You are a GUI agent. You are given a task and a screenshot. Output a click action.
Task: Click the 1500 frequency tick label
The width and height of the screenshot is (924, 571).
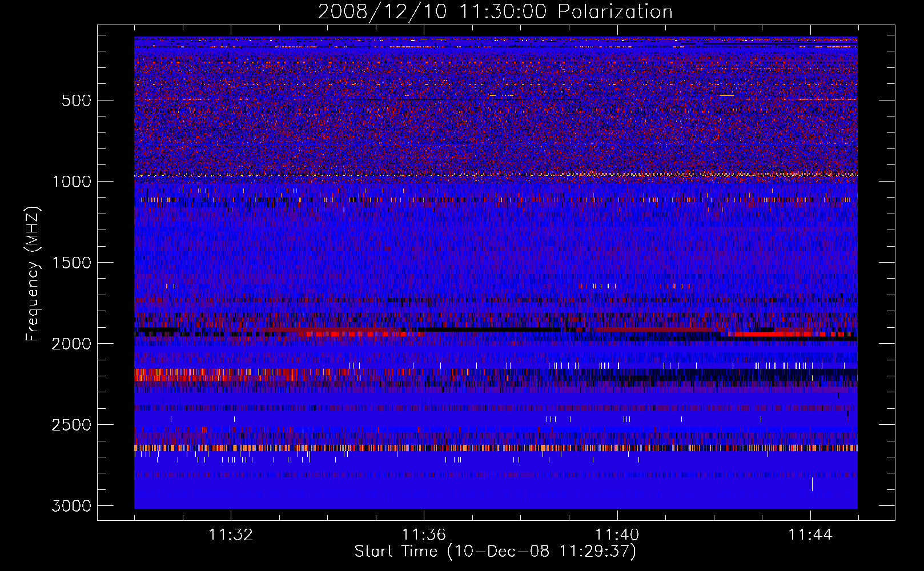pos(71,263)
